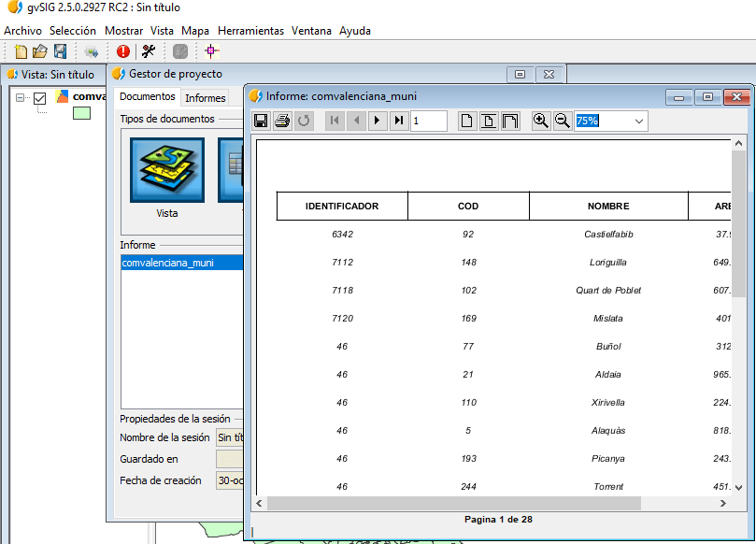Zoom in on the report

[540, 121]
